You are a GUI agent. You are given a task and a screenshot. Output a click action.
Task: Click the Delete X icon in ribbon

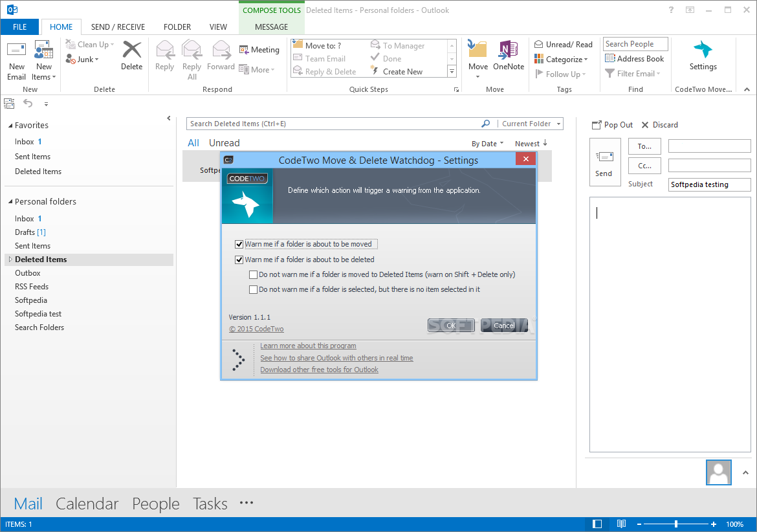pyautogui.click(x=132, y=50)
